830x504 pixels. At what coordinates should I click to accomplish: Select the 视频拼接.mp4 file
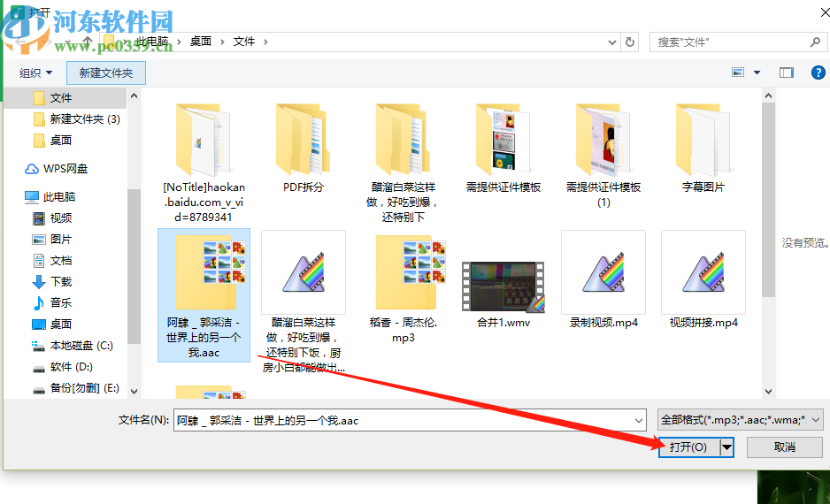[703, 280]
